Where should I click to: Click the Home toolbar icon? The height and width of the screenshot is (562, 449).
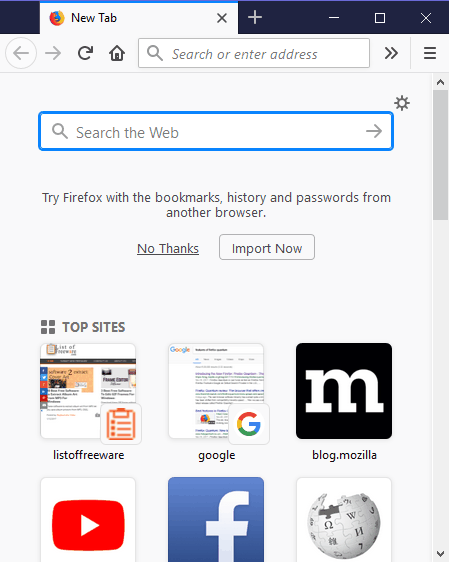[117, 53]
